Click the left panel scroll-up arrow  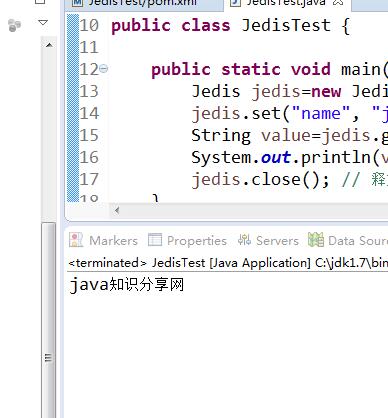click(x=49, y=45)
